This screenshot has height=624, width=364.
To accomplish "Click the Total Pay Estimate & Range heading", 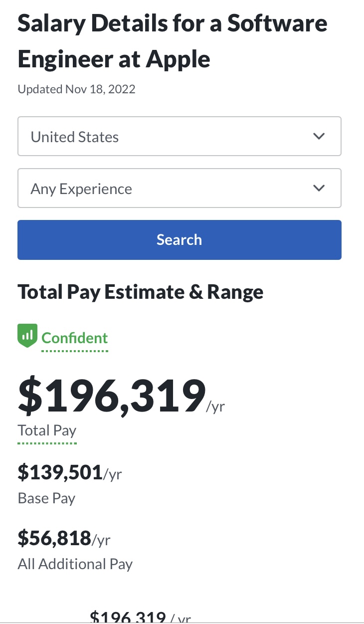I will coord(141,292).
